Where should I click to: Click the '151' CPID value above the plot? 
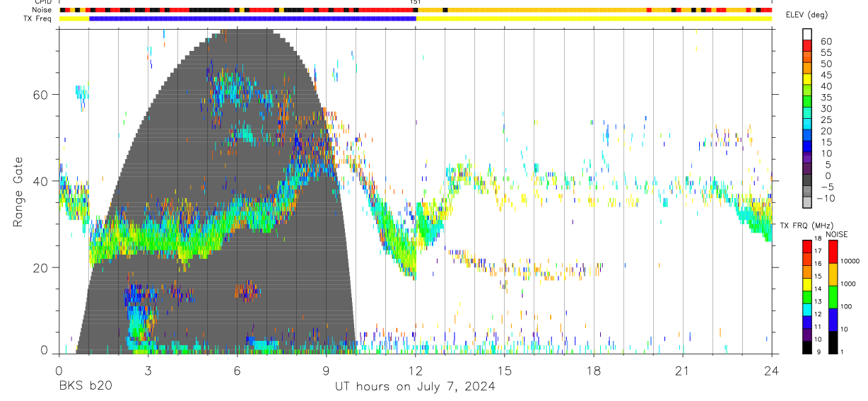coord(416,3)
